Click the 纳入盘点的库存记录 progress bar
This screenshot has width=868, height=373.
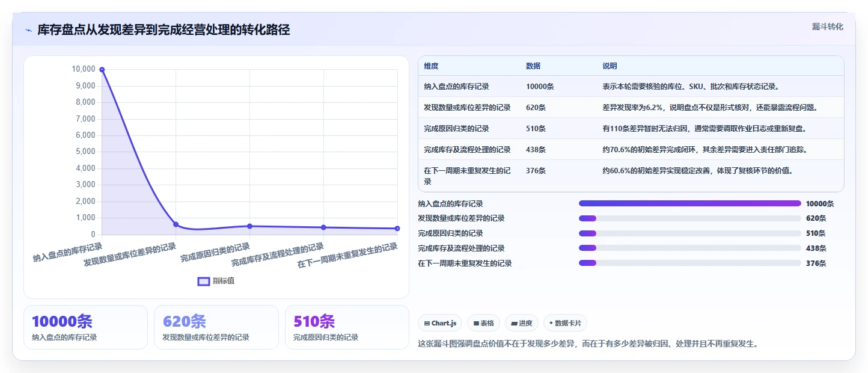coord(690,203)
